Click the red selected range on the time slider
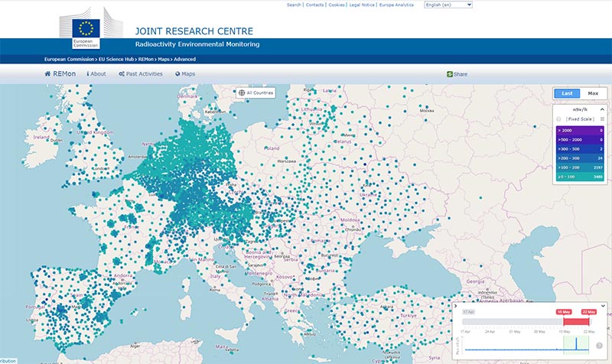The image size is (612, 364). (577, 322)
